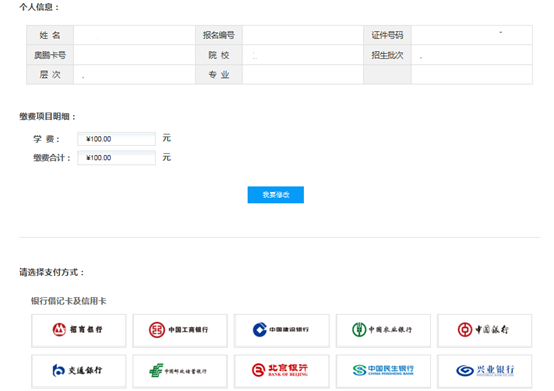This screenshot has height=391, width=554.
Task: Pick 中国邮政储蓄银行 for payment
Action: tap(180, 371)
